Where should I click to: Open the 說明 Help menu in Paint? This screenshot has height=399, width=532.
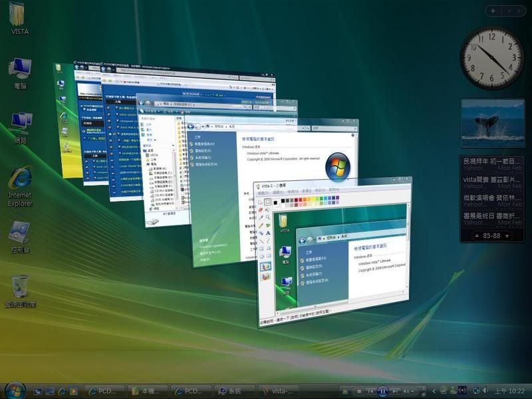coord(334,190)
